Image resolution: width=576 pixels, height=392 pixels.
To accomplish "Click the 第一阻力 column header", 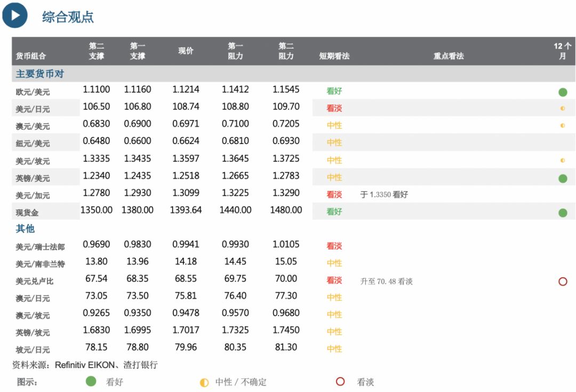I will coord(235,51).
